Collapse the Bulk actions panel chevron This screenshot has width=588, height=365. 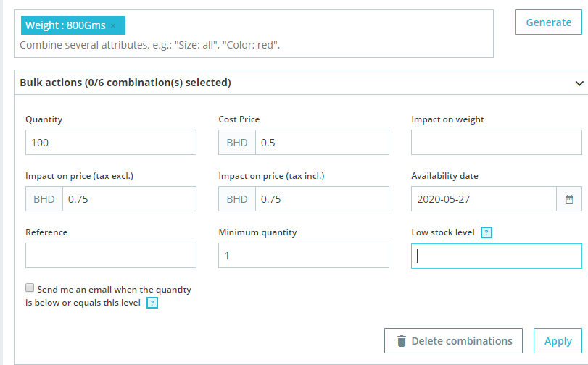pyautogui.click(x=579, y=83)
